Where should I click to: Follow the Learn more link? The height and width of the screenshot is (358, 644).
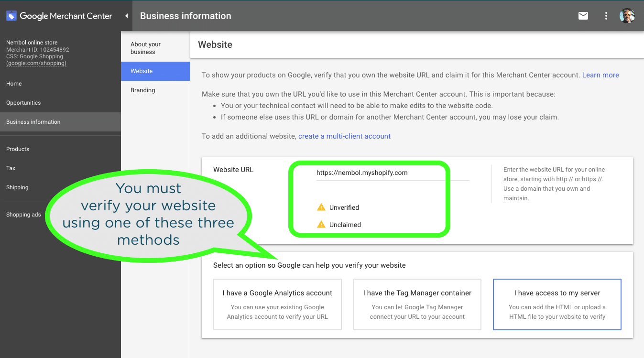600,75
